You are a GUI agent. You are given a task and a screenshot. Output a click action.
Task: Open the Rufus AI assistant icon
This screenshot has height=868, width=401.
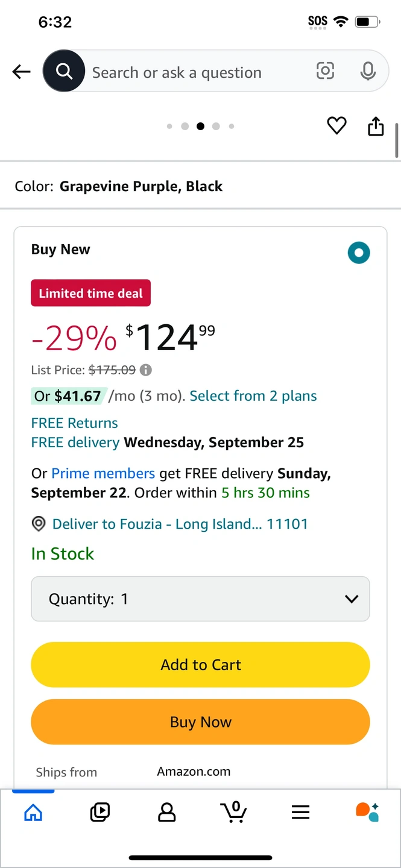pyautogui.click(x=367, y=812)
